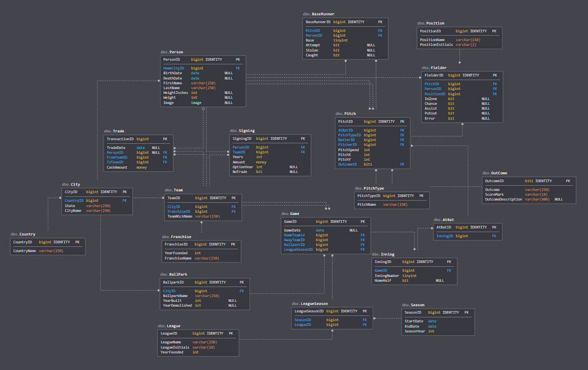Click the HomeCityID column in Person

(203, 68)
